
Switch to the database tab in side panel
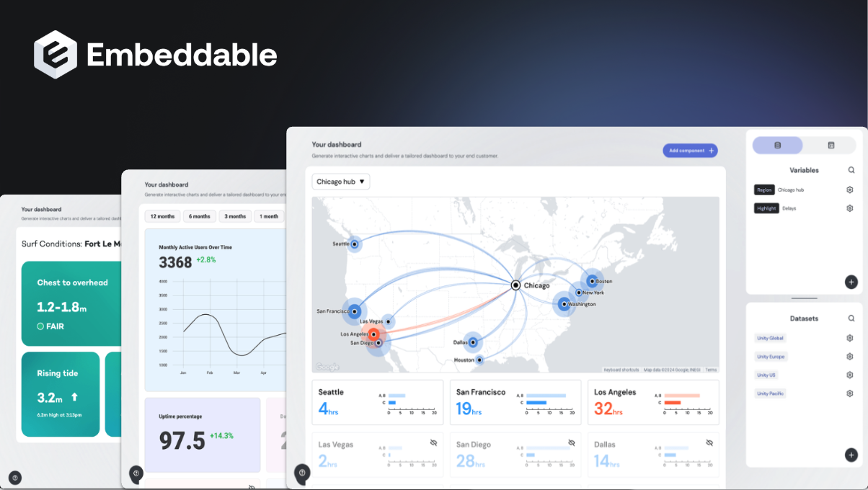tap(777, 145)
